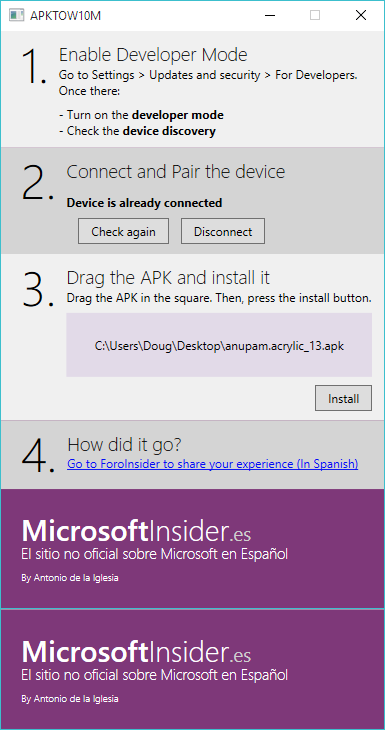Click the large step number 1
This screenshot has width=385, height=730.
coord(34,67)
